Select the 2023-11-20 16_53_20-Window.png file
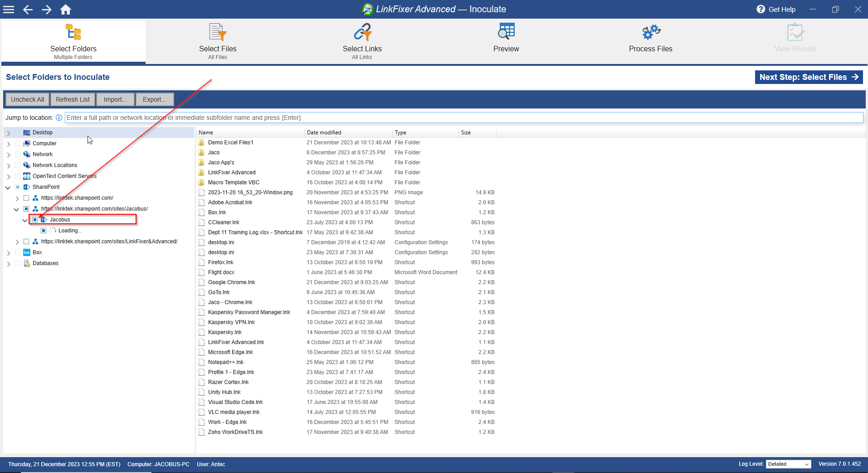This screenshot has height=473, width=868. tap(346, 192)
